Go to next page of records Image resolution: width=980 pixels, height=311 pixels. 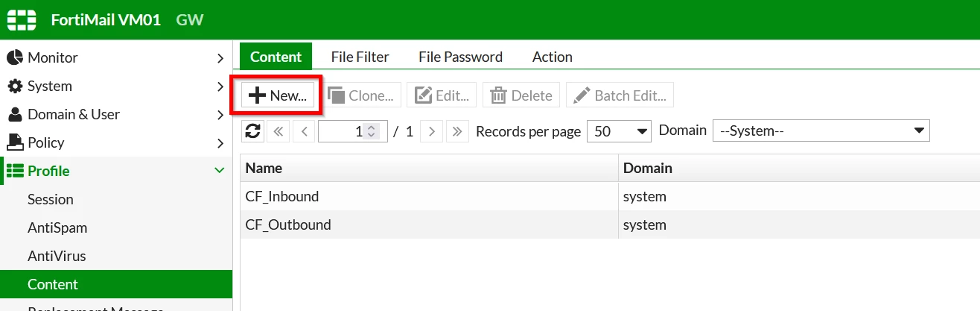point(432,131)
